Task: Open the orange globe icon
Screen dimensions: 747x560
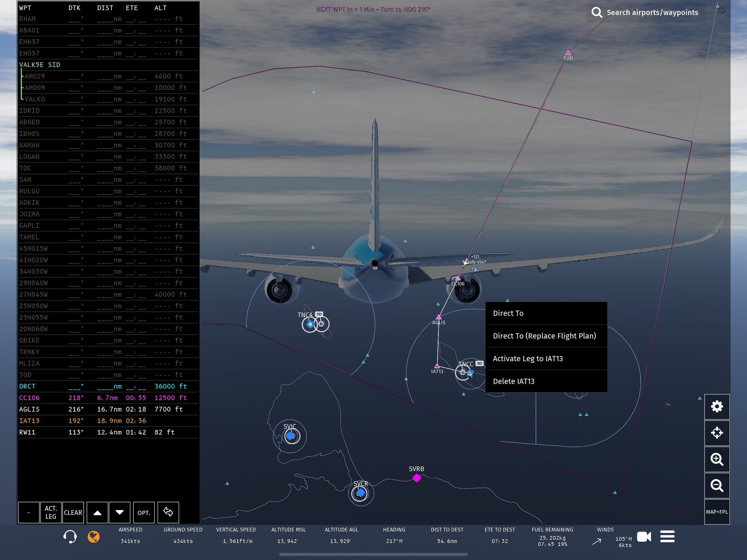Action: coord(93,537)
